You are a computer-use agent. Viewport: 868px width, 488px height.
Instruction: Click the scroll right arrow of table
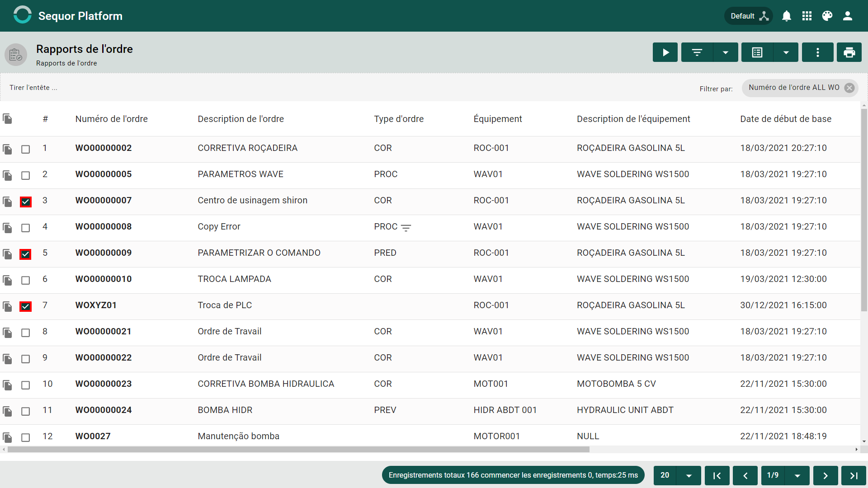coord(856,450)
